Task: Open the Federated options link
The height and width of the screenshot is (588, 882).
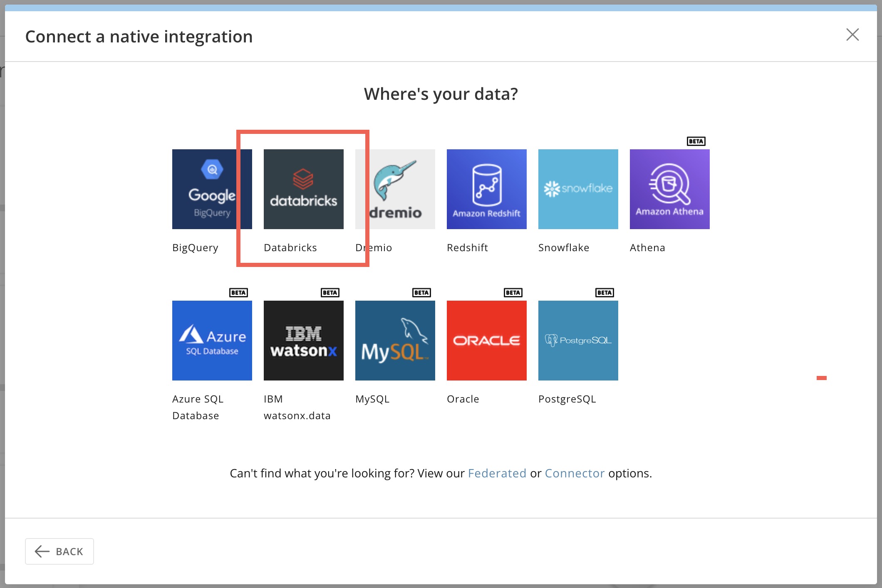Action: (x=497, y=473)
